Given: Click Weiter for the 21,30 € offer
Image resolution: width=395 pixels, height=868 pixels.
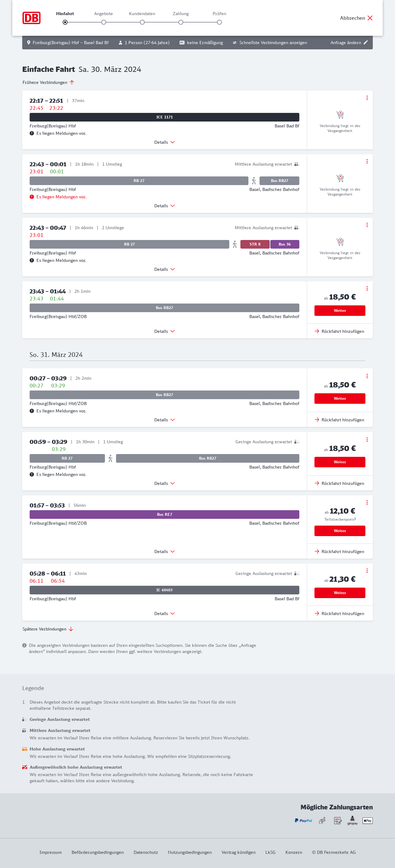Looking at the screenshot, I should coord(339,592).
